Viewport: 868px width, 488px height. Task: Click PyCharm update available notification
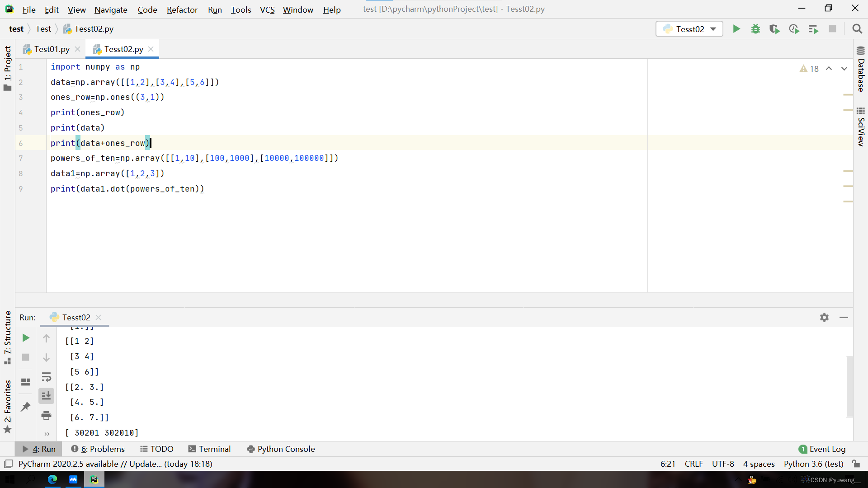[x=115, y=464]
